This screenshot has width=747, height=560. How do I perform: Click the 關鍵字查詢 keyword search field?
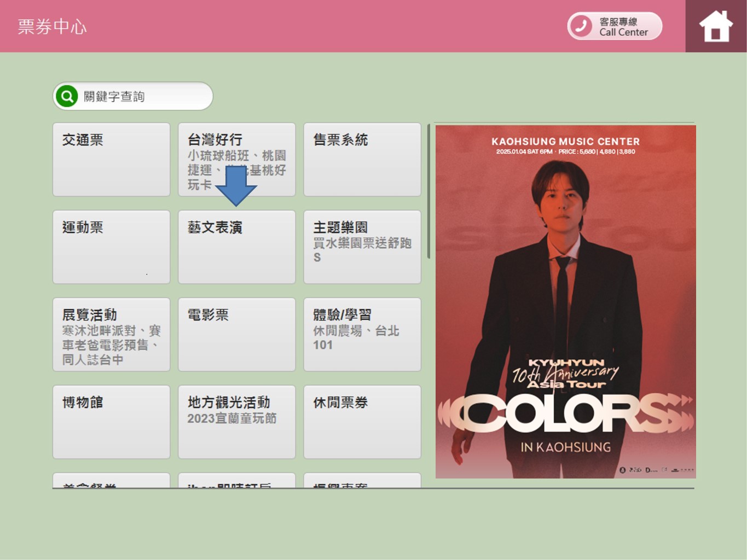(x=133, y=96)
